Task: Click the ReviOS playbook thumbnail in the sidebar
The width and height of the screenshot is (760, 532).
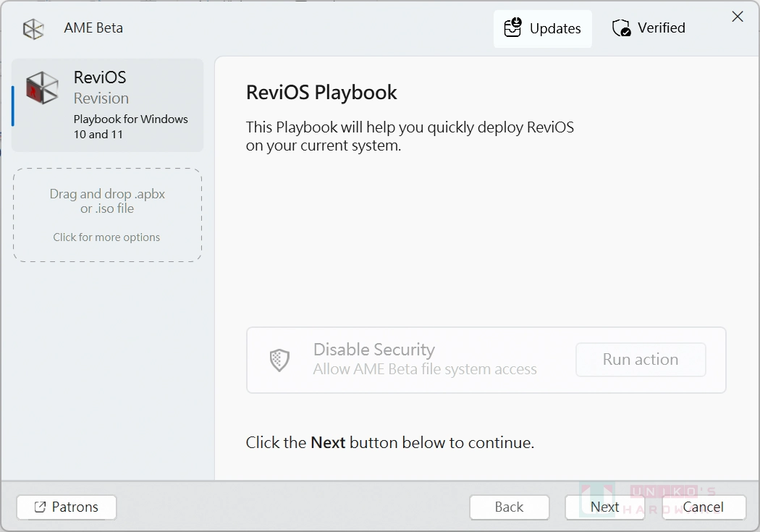Action: (x=41, y=88)
